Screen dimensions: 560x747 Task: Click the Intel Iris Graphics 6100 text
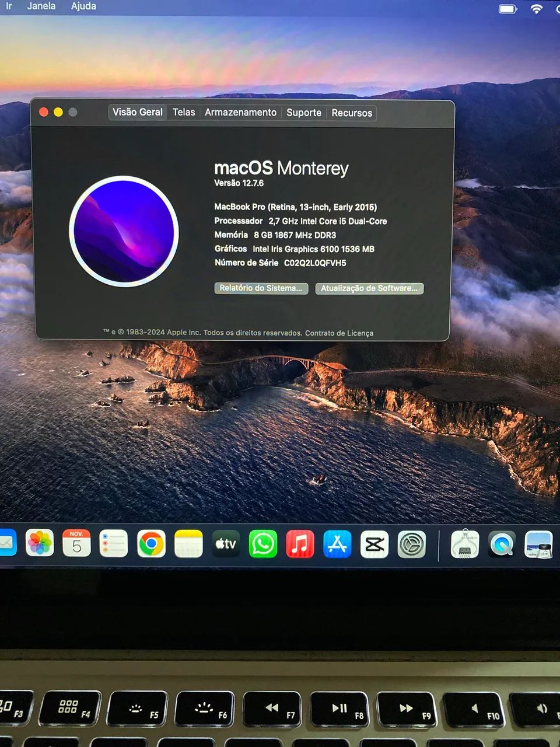[x=314, y=249]
